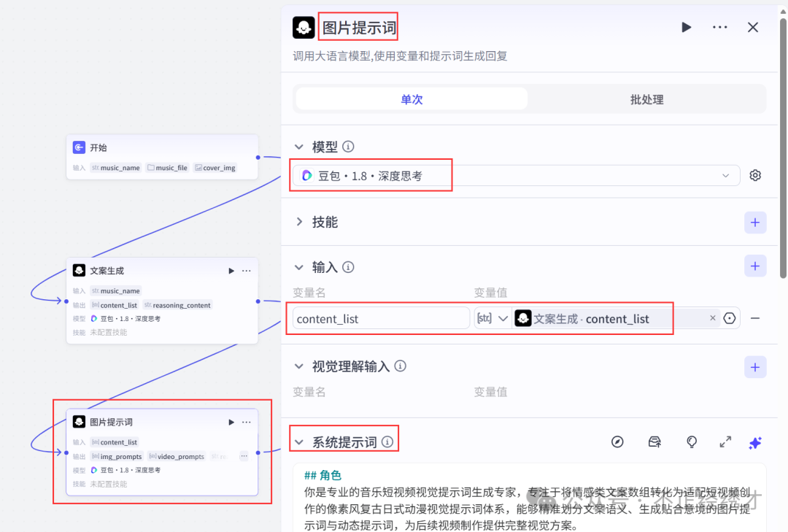The image size is (788, 532).
Task: Click the content_list variable name input field
Action: 379,318
